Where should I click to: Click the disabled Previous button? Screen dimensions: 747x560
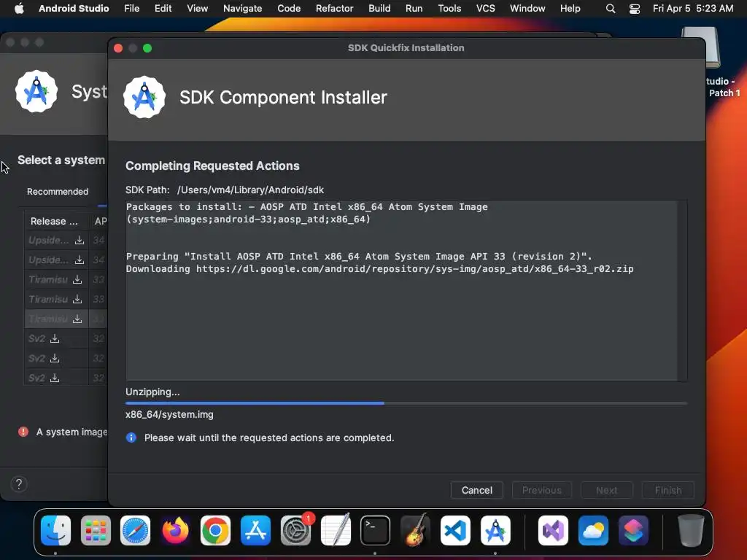pos(542,490)
